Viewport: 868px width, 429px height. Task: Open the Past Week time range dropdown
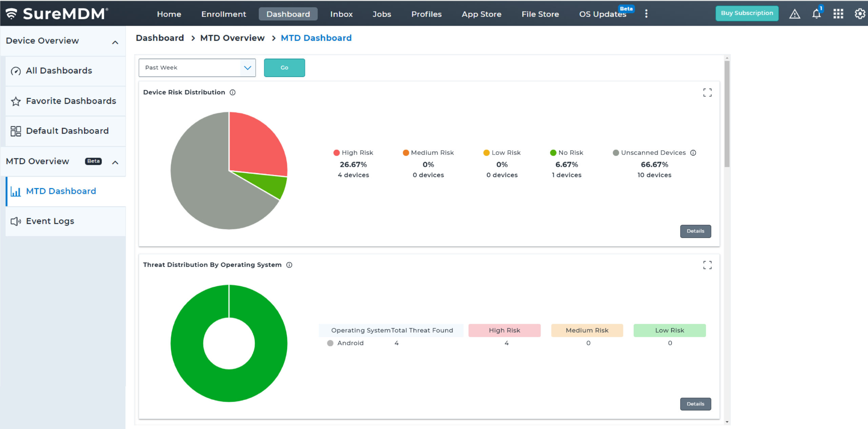pos(197,68)
